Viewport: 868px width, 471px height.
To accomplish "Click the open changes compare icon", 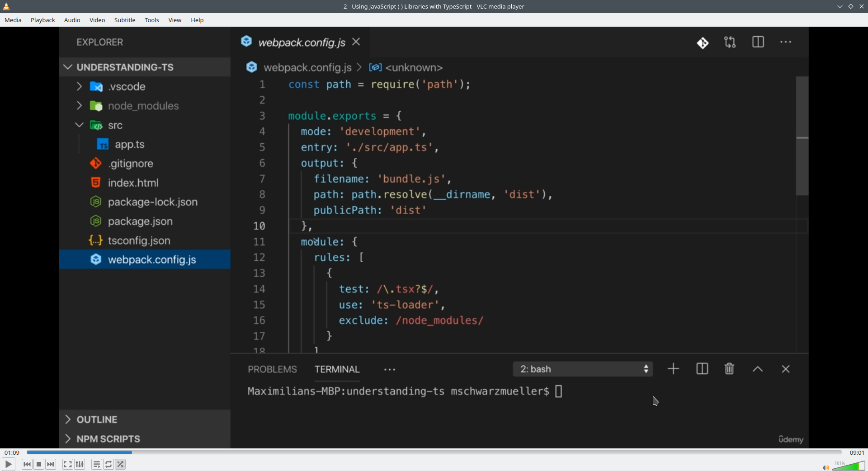I will click(x=730, y=42).
